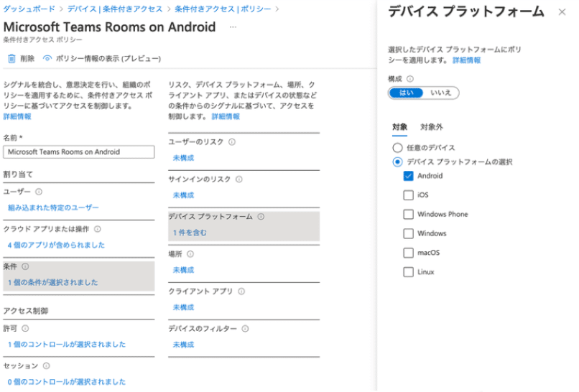
Task: Open 0 個のコントロールが選択されました link
Action: point(67,382)
